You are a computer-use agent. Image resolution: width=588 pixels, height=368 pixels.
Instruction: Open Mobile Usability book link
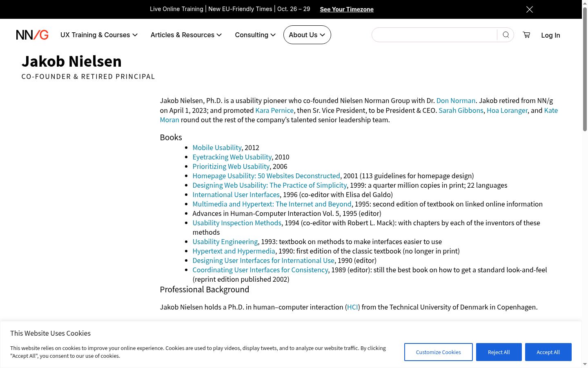coord(217,148)
